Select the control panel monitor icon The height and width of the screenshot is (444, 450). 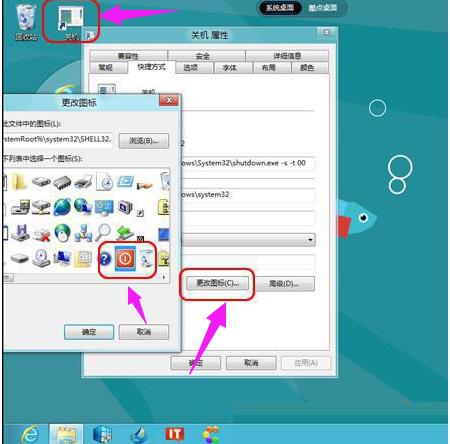point(104,207)
